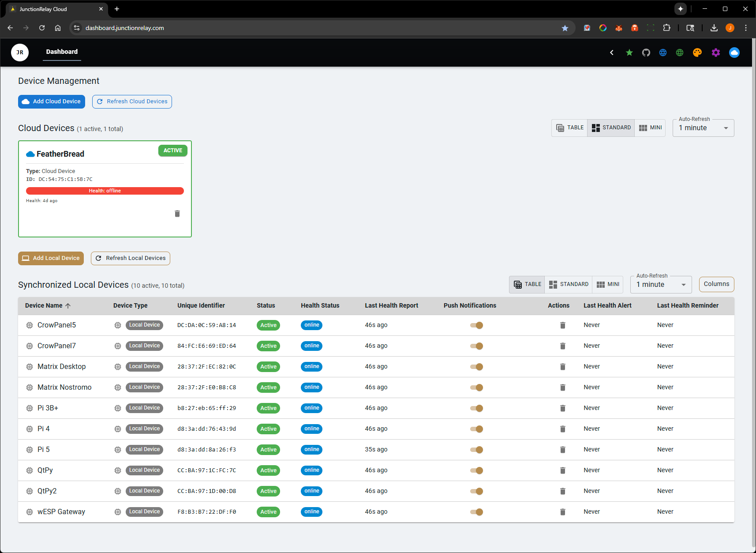Delete the FeatherBread cloud device
The image size is (756, 553).
pos(177,214)
